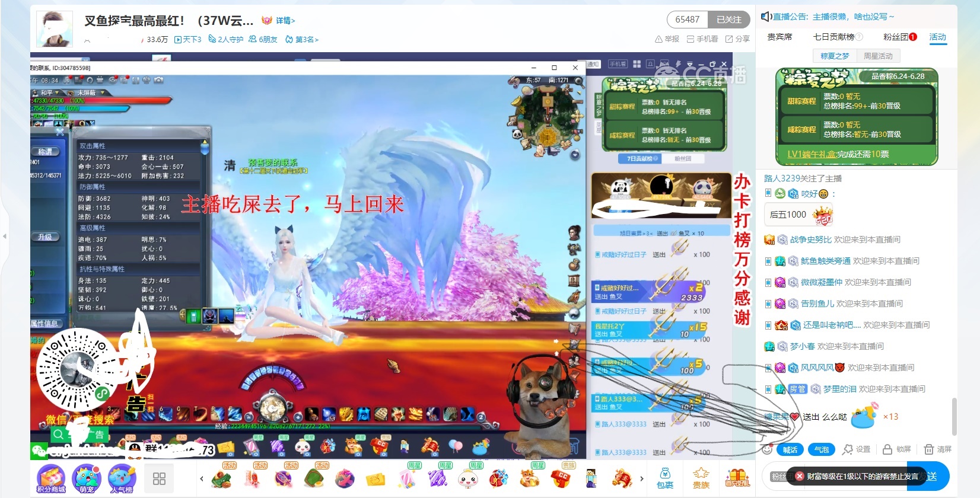Open the 天下3 game category link
This screenshot has width=980, height=498.
click(187, 39)
